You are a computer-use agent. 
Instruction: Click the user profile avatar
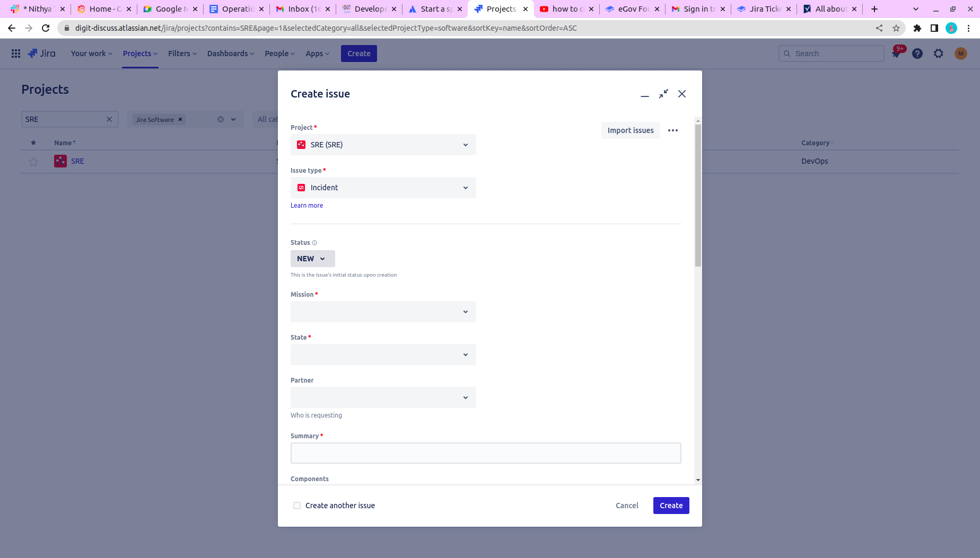click(x=960, y=54)
